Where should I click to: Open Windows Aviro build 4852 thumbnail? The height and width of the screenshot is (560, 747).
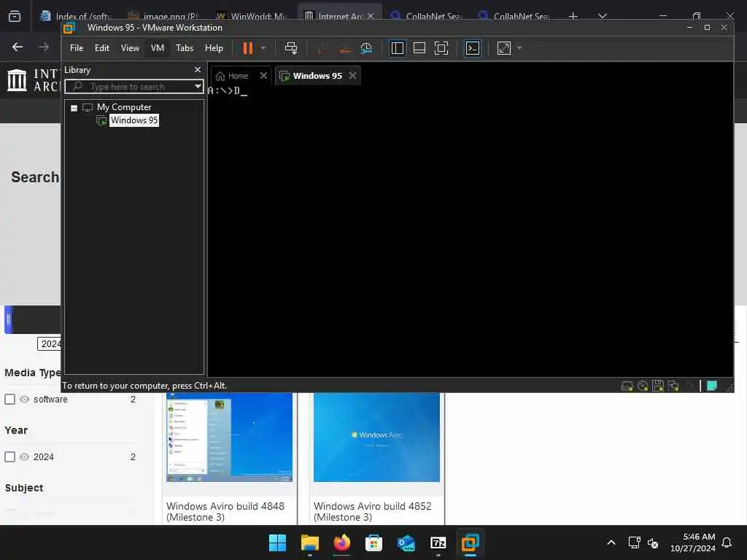(x=377, y=437)
